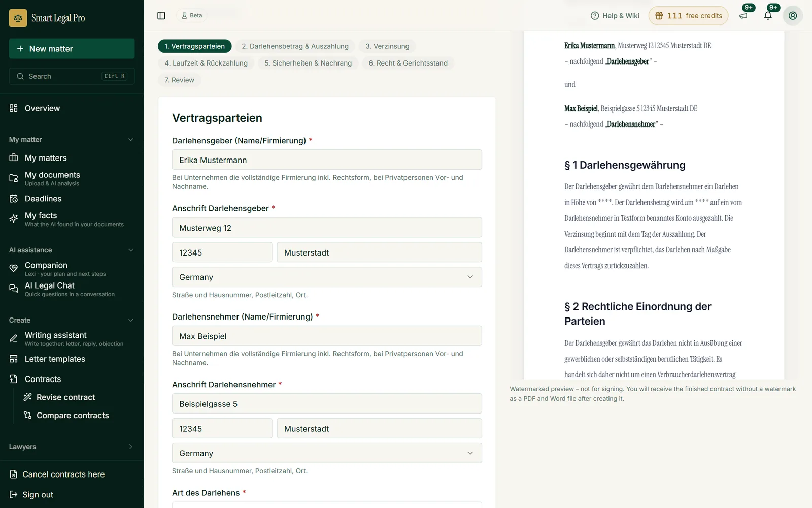The width and height of the screenshot is (812, 508).
Task: Click the Smart Legal Pro scales logo
Action: coord(18,18)
